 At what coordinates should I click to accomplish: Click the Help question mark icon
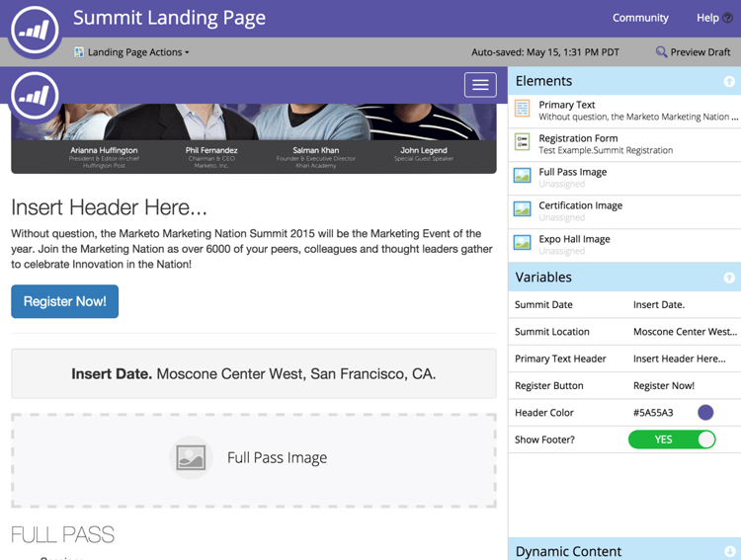[x=728, y=18]
